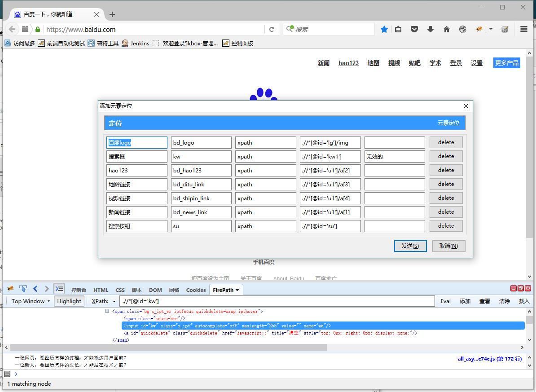This screenshot has height=392, width=536.
Task: Open the 前端自动化测试 bookmark
Action: [62, 43]
